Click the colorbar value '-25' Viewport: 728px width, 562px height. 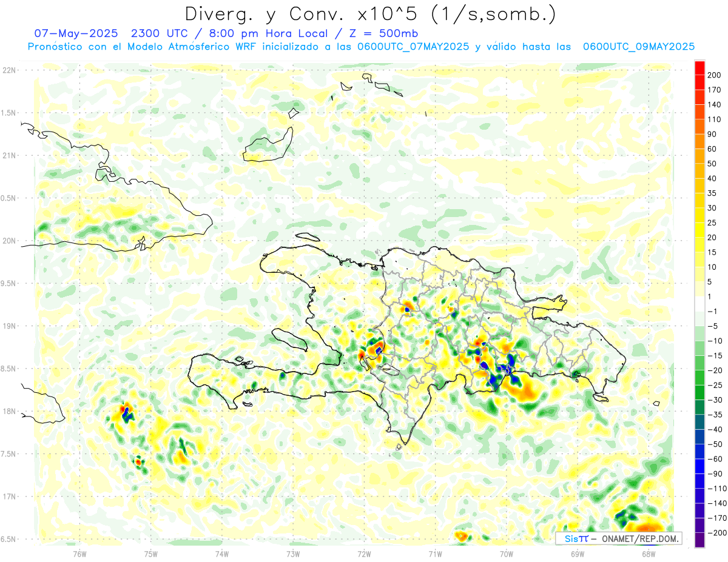tap(715, 386)
